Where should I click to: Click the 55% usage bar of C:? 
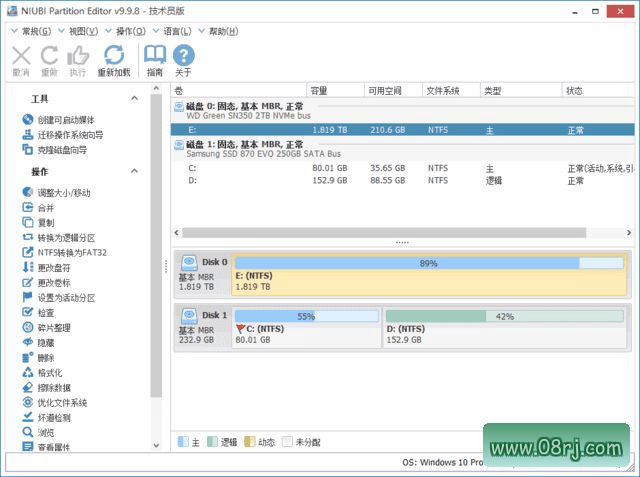(307, 316)
